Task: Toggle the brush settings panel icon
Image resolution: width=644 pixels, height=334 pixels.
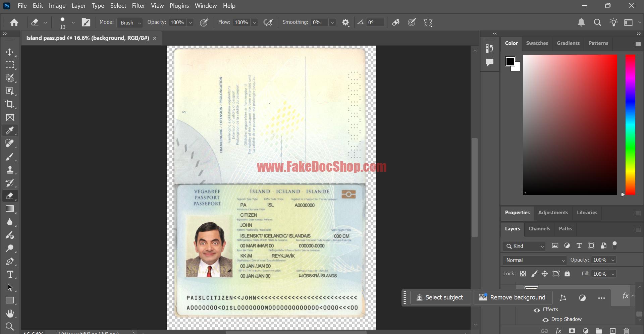Action: click(x=86, y=22)
